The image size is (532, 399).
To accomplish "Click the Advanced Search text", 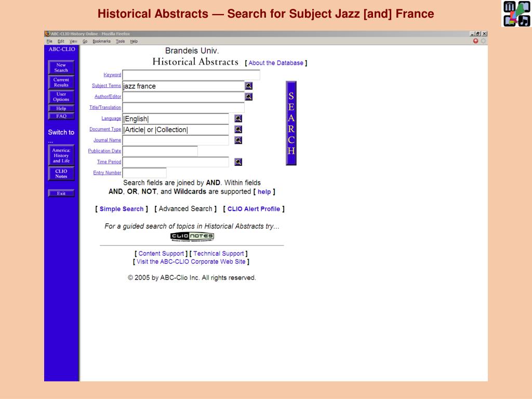I will pos(185,209).
